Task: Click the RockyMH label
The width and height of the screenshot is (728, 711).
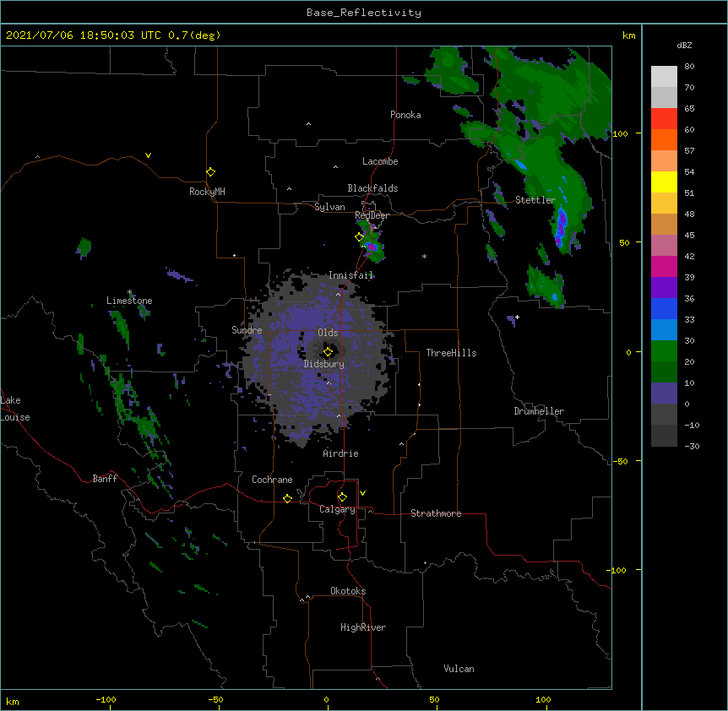Action: 207,192
